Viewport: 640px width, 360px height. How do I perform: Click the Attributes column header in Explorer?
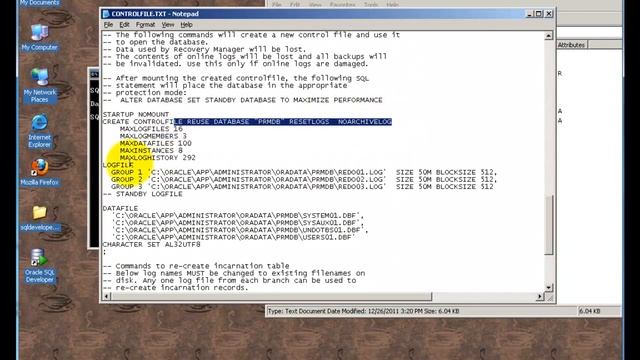coord(571,45)
